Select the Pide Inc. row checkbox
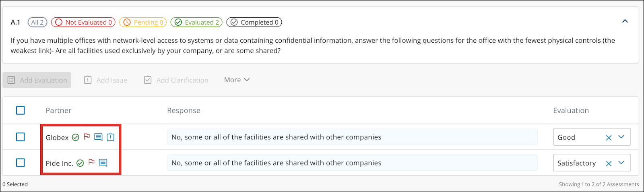This screenshot has width=644, height=192. point(21,163)
